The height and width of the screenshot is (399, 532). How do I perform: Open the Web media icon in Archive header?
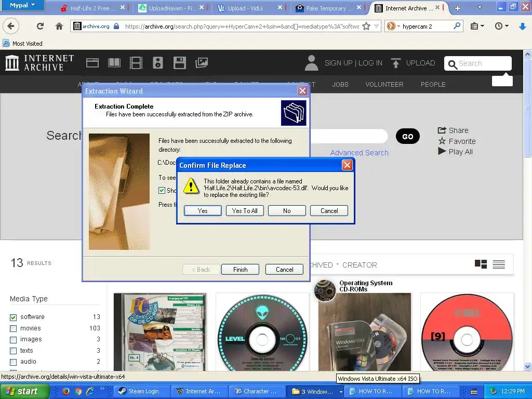(x=92, y=63)
